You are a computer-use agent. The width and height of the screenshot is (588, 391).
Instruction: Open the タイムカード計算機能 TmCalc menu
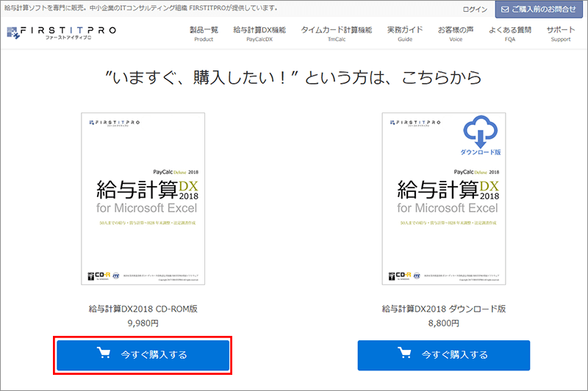[337, 34]
